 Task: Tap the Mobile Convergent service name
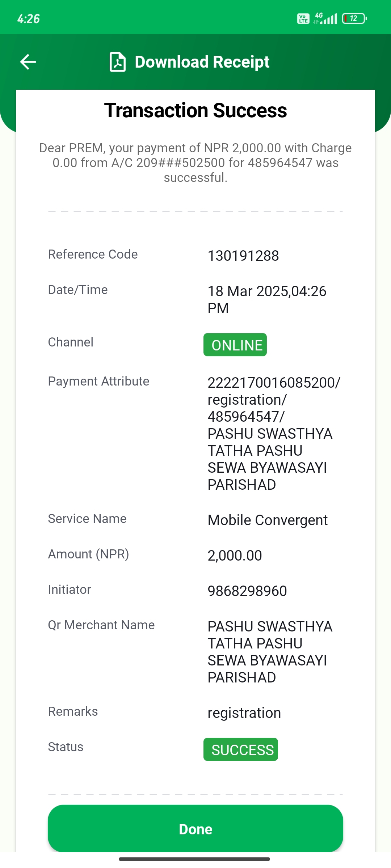coord(268,520)
